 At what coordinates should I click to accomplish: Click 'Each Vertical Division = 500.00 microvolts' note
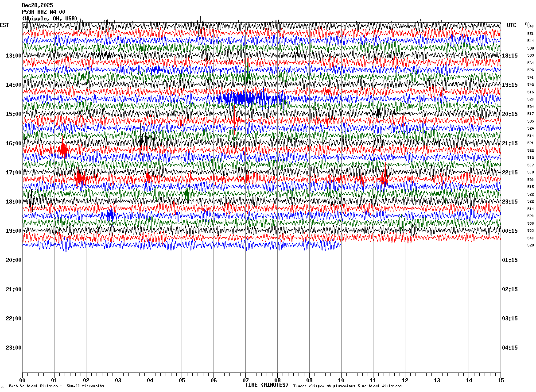(56, 386)
